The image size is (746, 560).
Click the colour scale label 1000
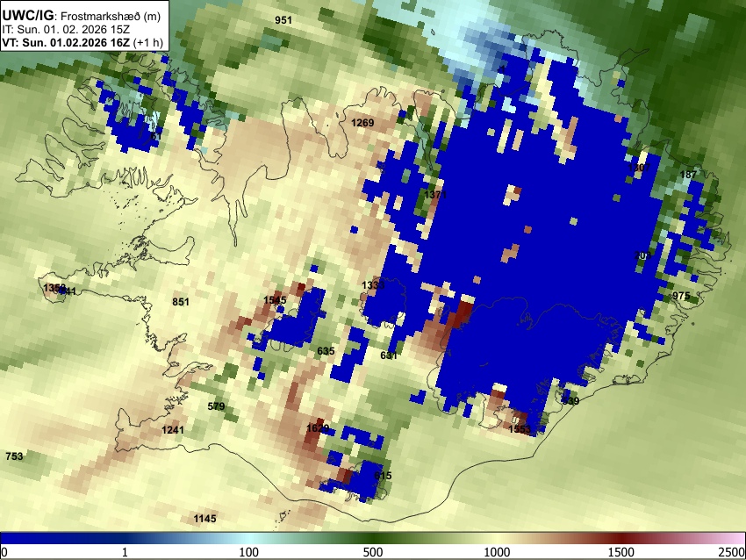(497, 552)
